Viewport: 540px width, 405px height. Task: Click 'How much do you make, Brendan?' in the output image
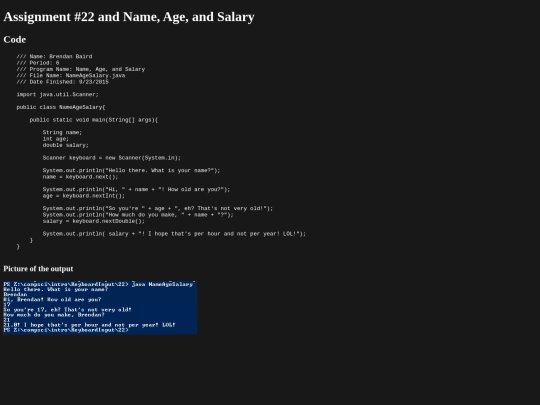54,315
